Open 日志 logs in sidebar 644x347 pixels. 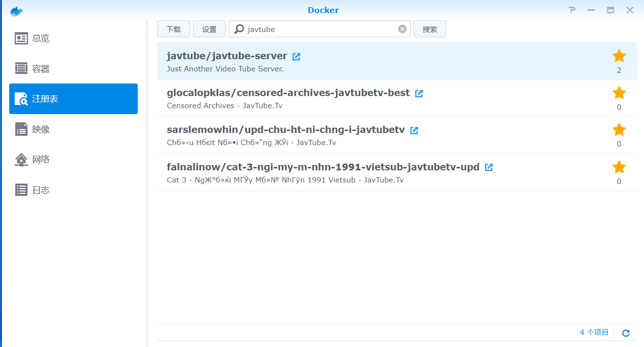73,190
